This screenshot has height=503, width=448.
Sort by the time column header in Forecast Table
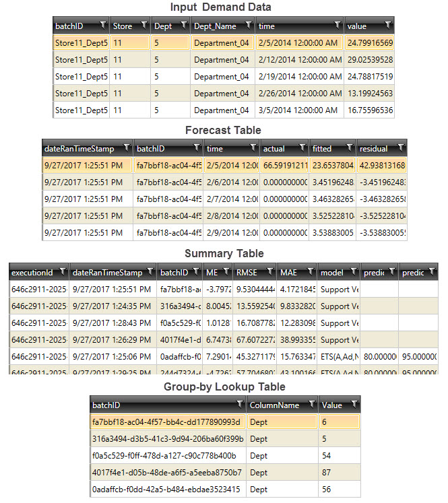pos(223,148)
